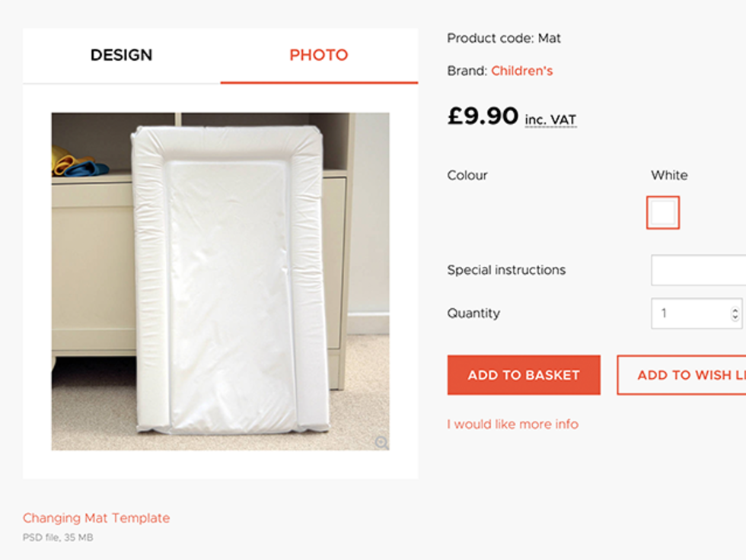Click the White colour name text
The image size is (746, 560).
pyautogui.click(x=669, y=175)
